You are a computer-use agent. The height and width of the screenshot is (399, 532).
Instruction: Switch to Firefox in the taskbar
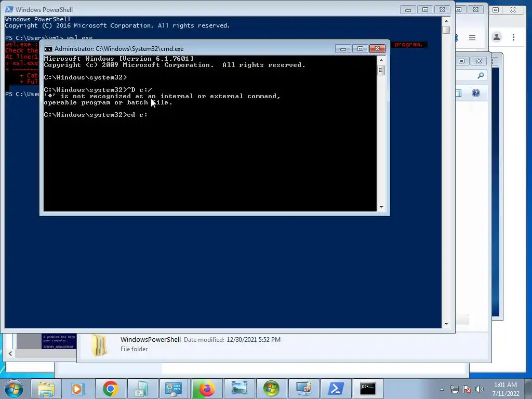[207, 389]
